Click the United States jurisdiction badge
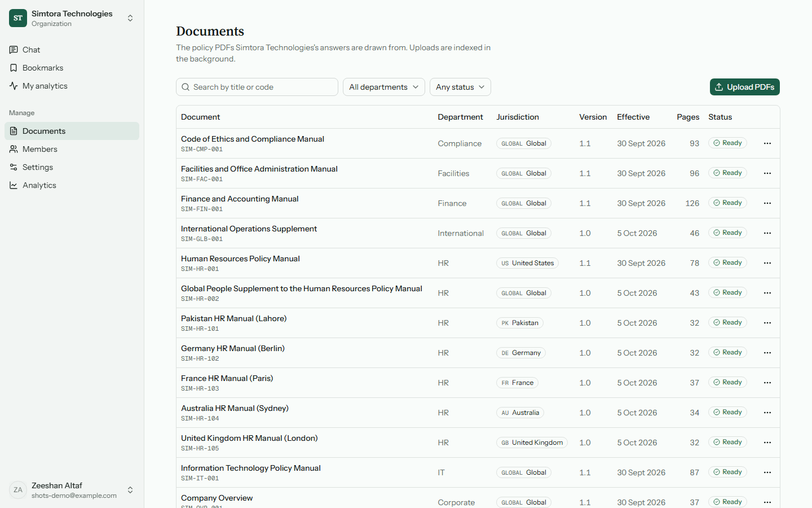The width and height of the screenshot is (812, 508). tap(527, 263)
